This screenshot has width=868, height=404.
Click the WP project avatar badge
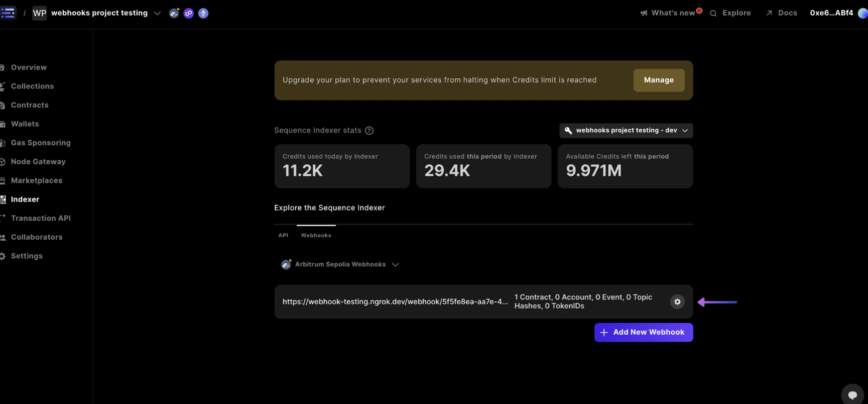(x=40, y=13)
